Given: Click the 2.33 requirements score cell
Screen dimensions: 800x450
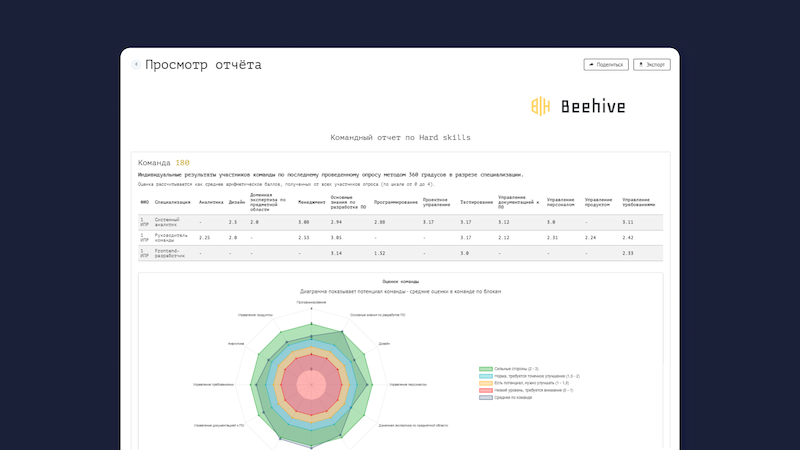Looking at the screenshot, I should pyautogui.click(x=628, y=253).
